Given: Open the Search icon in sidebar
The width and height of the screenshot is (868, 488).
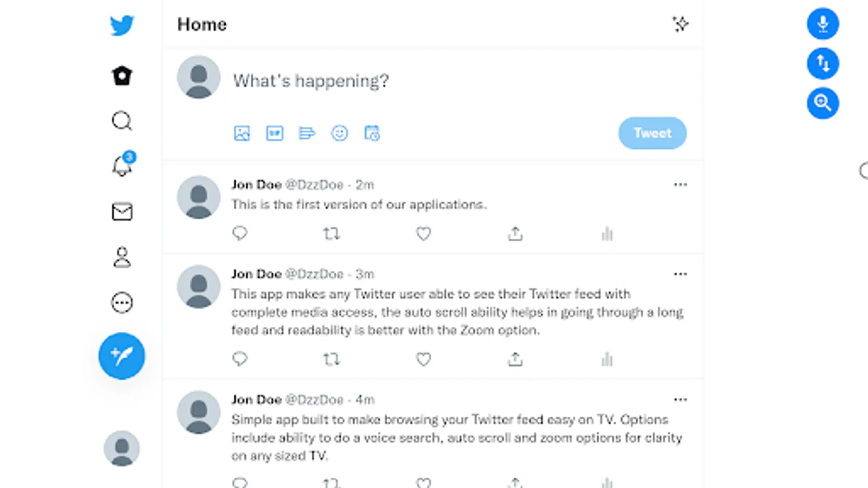Looking at the screenshot, I should [122, 121].
